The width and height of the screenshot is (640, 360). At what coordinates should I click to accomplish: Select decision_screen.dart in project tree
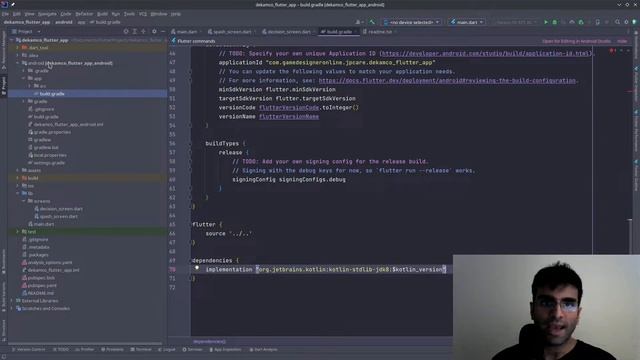point(61,209)
